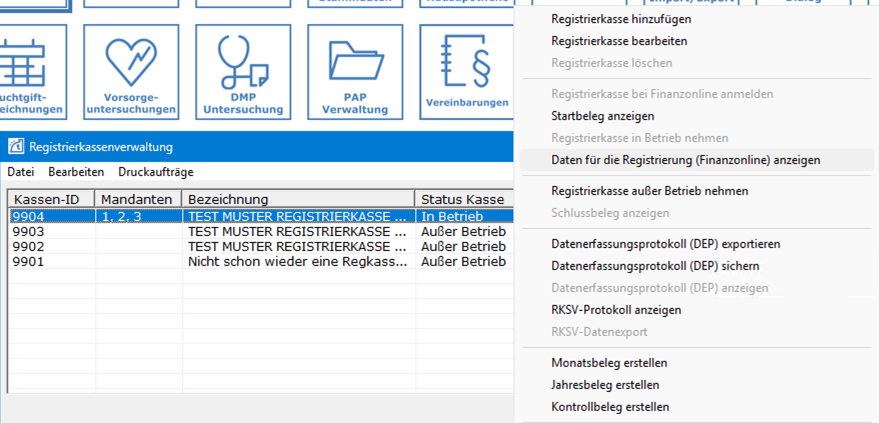Click Startbeleg anzeigen in context menu
Screen dimensions: 879x423
602,116
